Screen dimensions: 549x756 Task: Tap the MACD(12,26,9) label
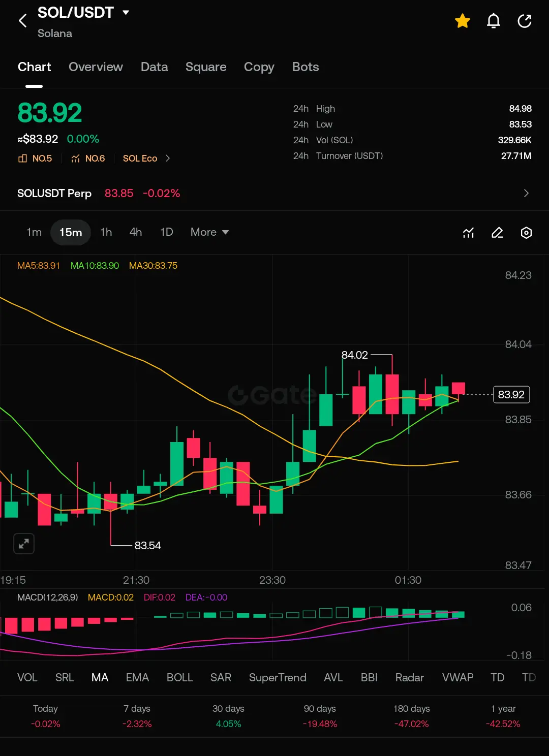(x=48, y=597)
